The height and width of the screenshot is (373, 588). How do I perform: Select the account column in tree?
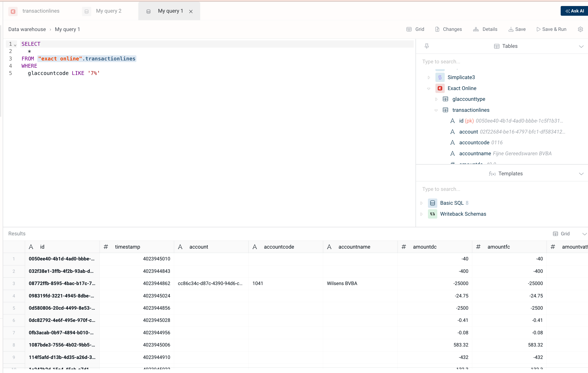507,132
